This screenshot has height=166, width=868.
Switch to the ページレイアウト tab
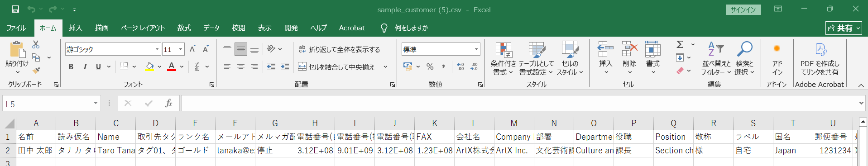pyautogui.click(x=143, y=28)
